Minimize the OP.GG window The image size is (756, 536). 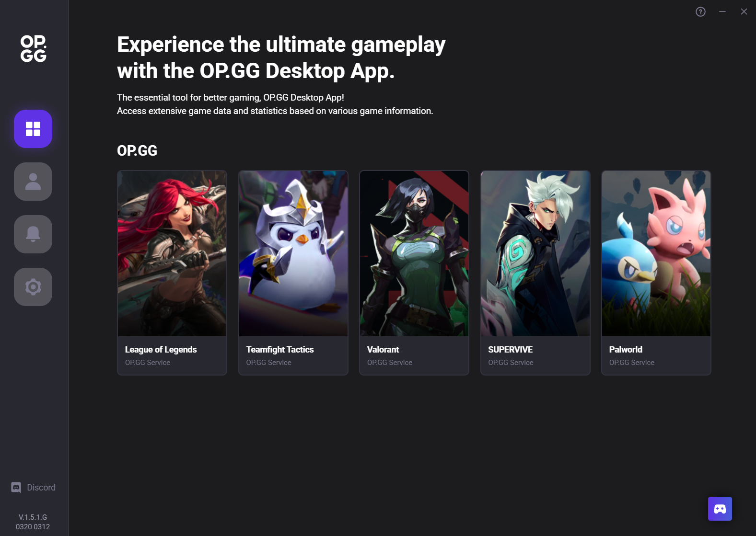pos(722,11)
